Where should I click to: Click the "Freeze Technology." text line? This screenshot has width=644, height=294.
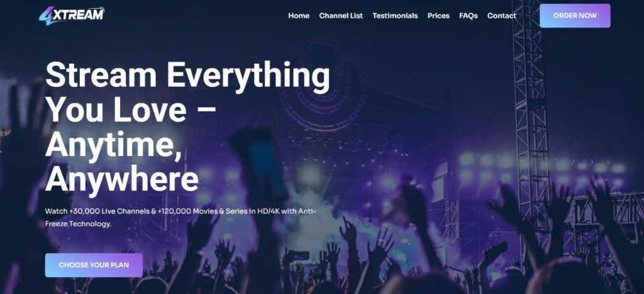[x=78, y=224]
